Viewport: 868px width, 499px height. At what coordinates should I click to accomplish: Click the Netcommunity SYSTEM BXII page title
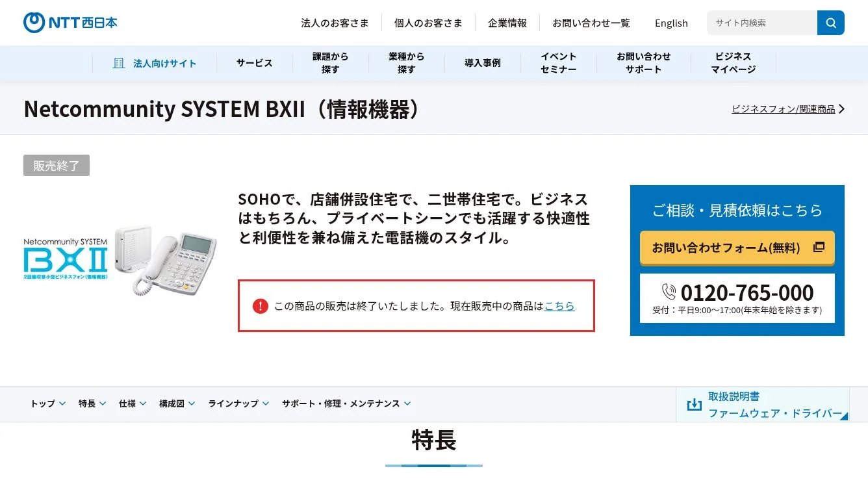(224, 109)
